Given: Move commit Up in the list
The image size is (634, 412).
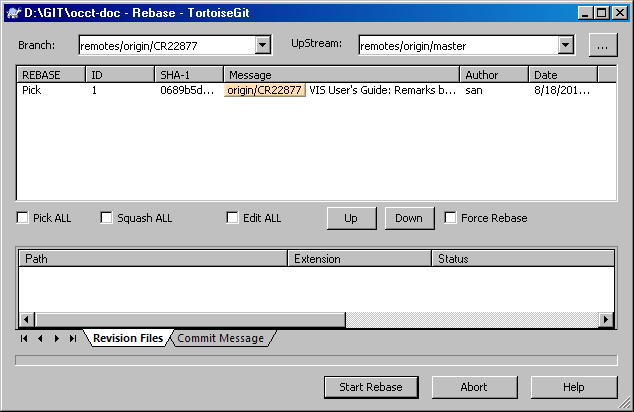Looking at the screenshot, I should [x=351, y=218].
